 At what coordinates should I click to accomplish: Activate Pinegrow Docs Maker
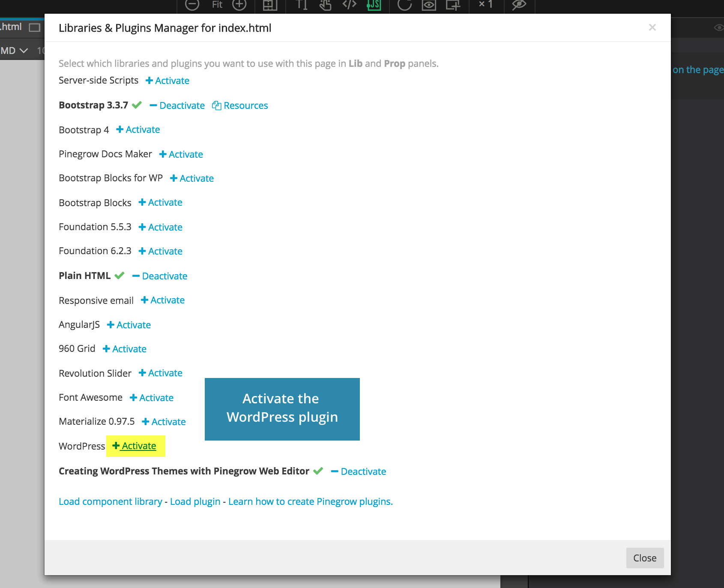point(181,154)
